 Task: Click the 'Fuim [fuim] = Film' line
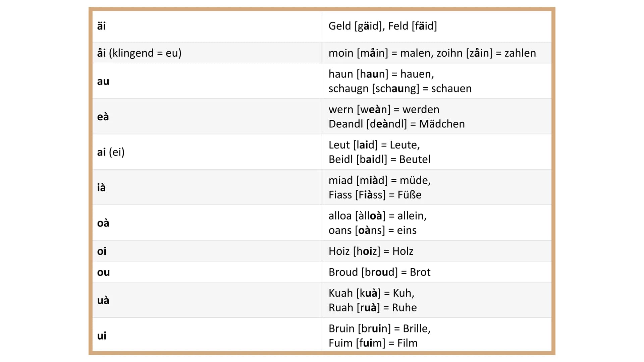pos(373,343)
